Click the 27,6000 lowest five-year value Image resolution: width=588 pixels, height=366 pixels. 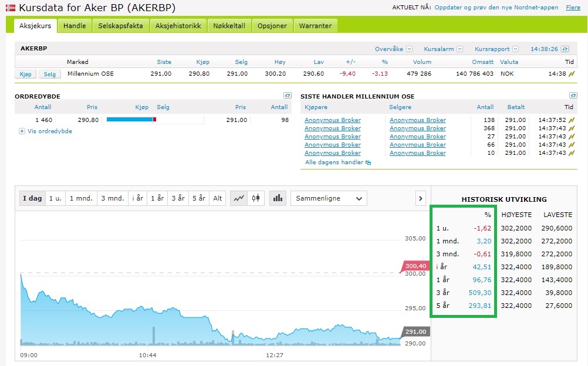click(x=559, y=306)
